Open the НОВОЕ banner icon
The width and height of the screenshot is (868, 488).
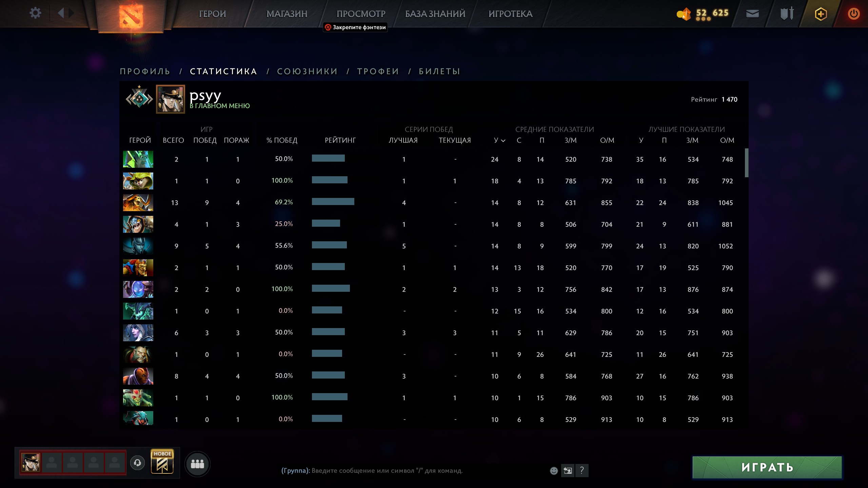162,462
